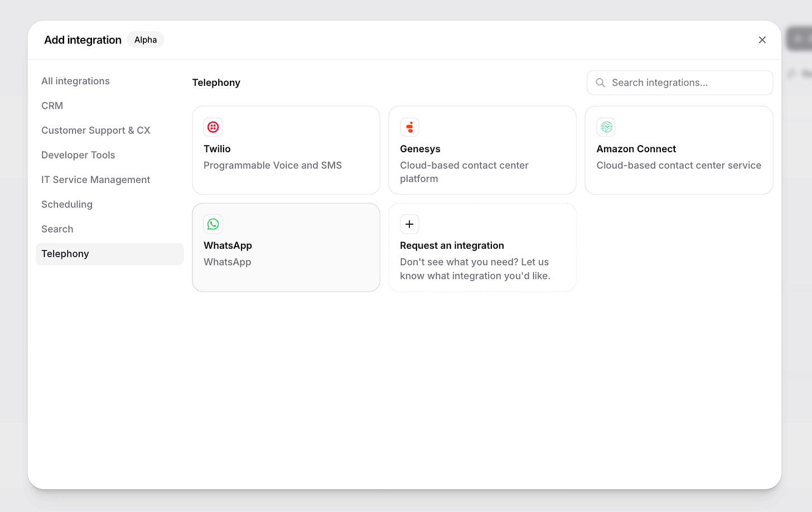Screen dimensions: 812x512
Task: Click 'Cloud-based contact center service' description
Action: click(x=679, y=166)
